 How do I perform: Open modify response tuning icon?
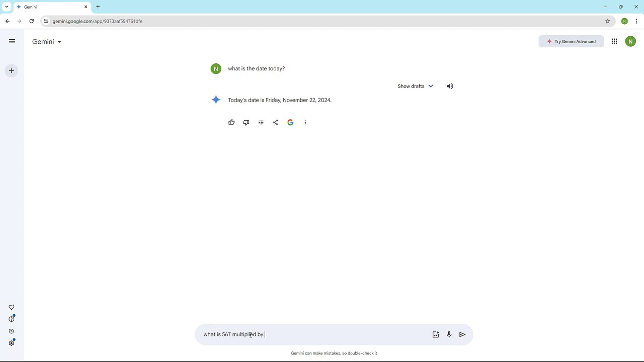click(261, 122)
